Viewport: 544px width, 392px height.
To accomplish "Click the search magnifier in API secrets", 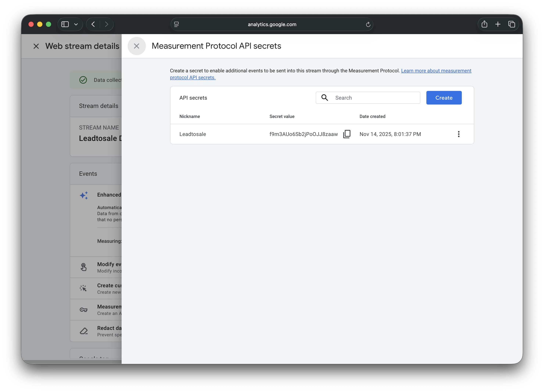I will pyautogui.click(x=324, y=98).
